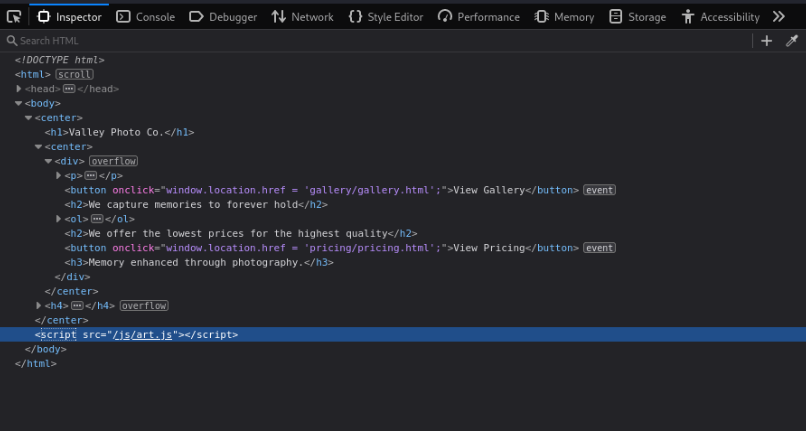Select the closing body tag line

point(46,349)
